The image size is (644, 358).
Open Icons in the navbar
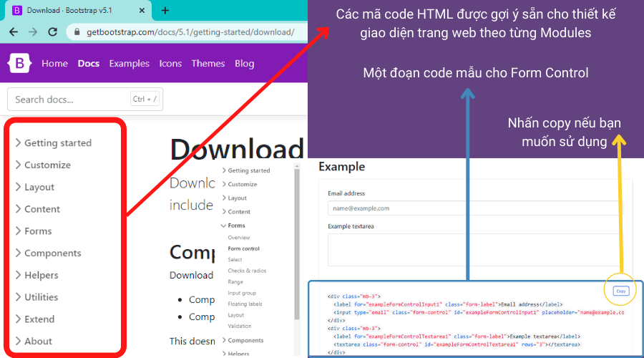(170, 64)
